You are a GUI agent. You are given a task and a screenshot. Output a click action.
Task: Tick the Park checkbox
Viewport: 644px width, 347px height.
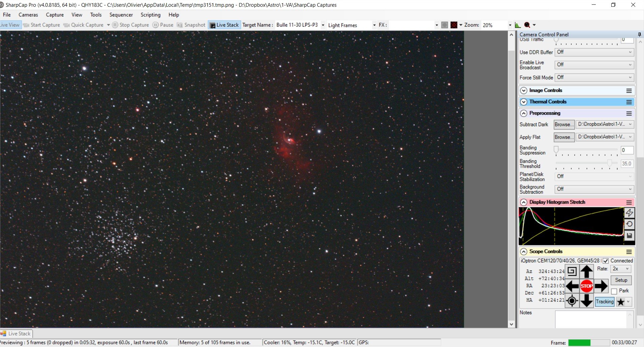click(x=614, y=291)
